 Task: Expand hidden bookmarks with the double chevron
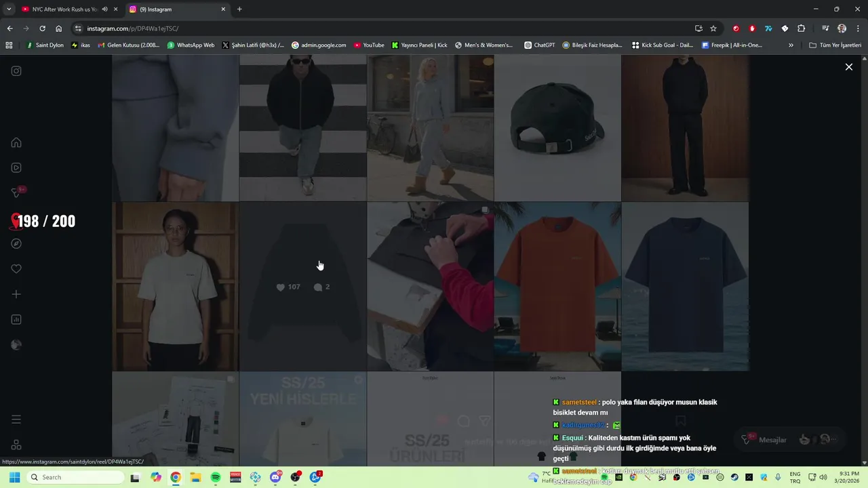coord(791,45)
